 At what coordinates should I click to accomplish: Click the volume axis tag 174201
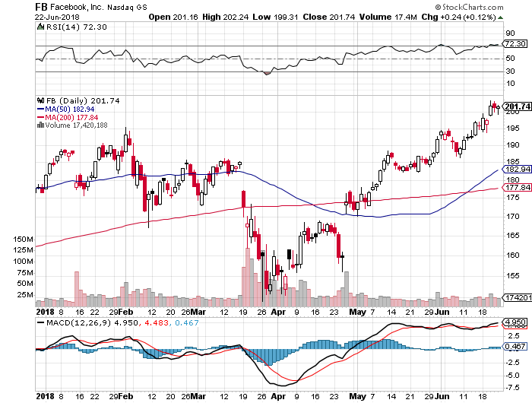click(517, 297)
